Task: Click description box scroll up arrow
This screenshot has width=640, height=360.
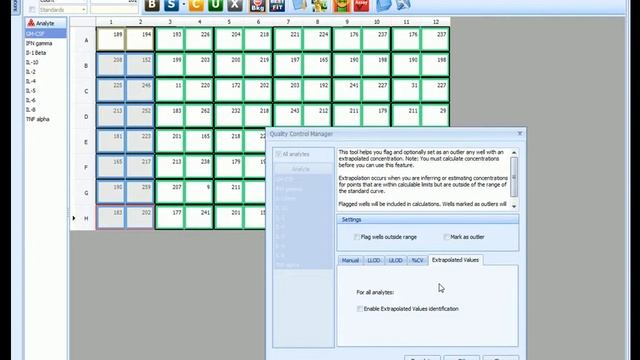Action: tap(514, 153)
